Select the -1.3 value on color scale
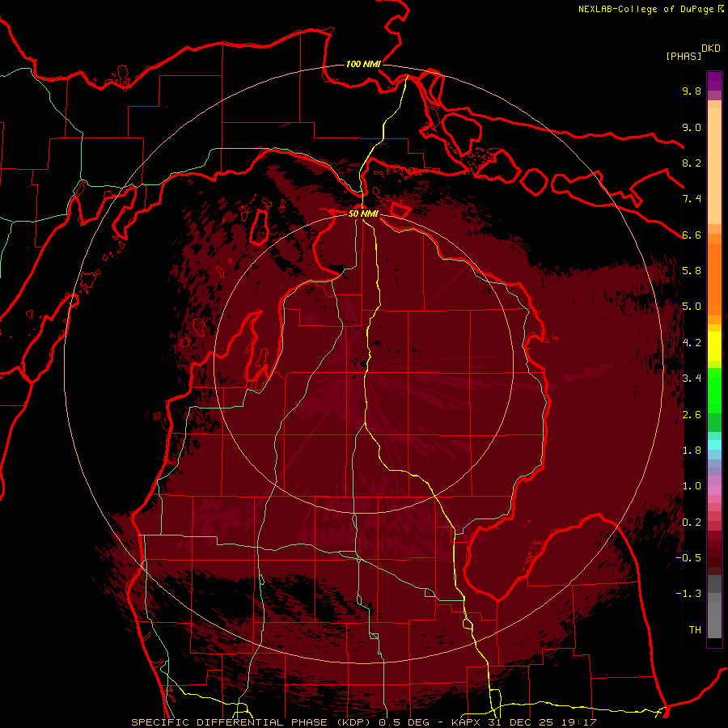Image resolution: width=728 pixels, height=728 pixels. tap(688, 594)
